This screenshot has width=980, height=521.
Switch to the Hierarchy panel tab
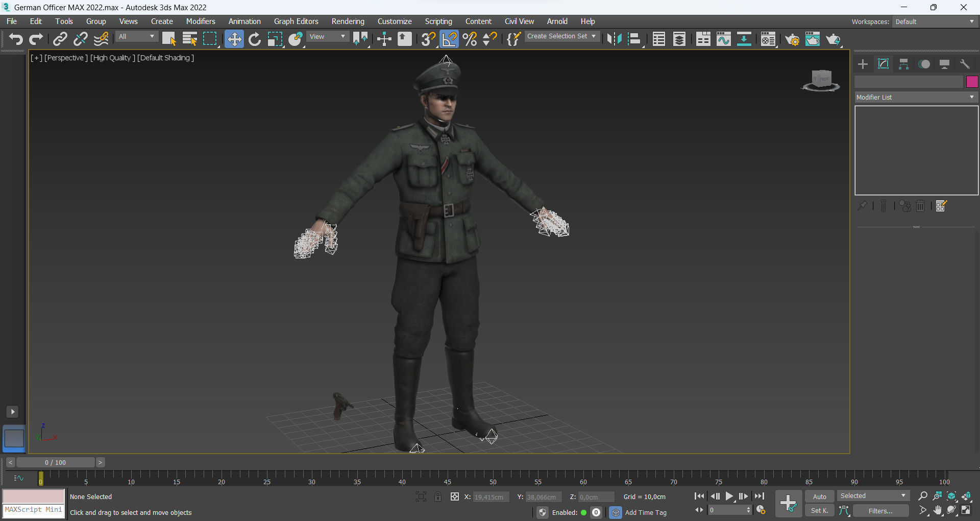pos(903,64)
